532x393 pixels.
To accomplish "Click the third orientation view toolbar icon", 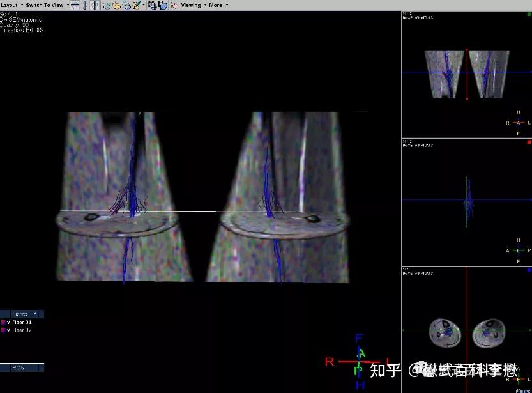I will 95,5.
